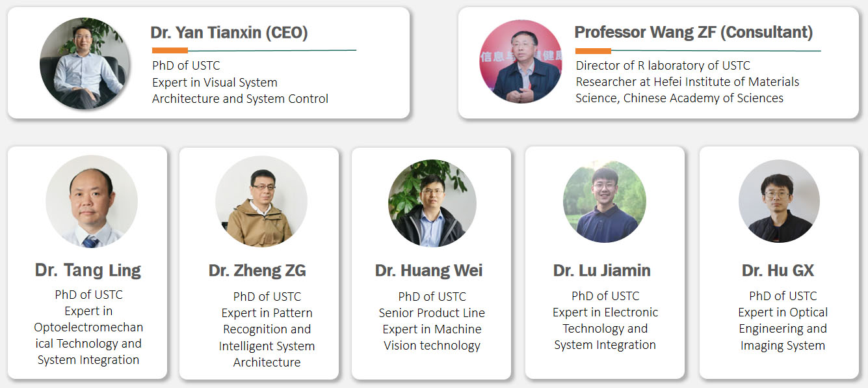868x388 pixels.
Task: Select the Professor Wang ZF (Consultant) title
Action: pos(694,32)
